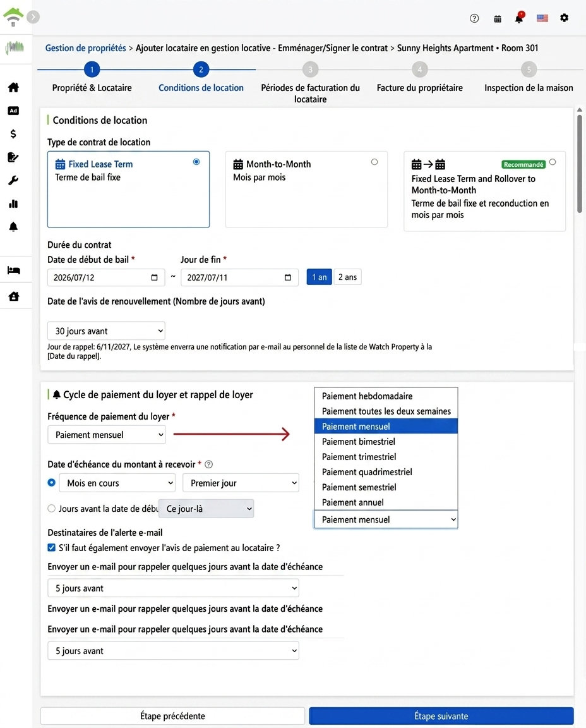This screenshot has width=586, height=728.
Task: Go to step 2 Conditions de location
Action: [x=201, y=70]
